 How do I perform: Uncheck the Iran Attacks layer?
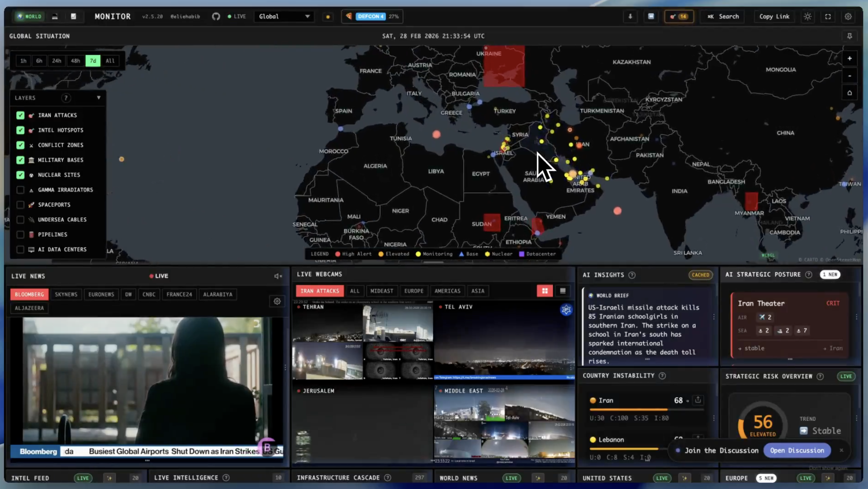pyautogui.click(x=21, y=115)
